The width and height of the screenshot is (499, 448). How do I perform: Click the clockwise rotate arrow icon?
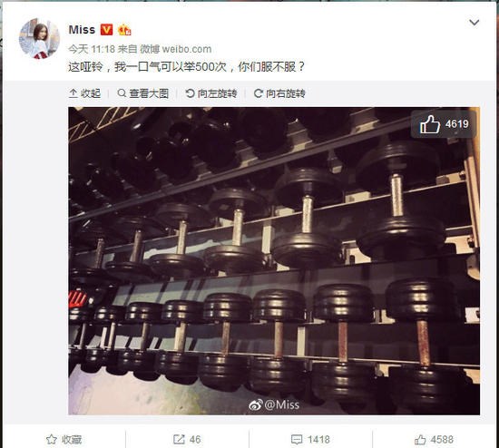point(258,93)
